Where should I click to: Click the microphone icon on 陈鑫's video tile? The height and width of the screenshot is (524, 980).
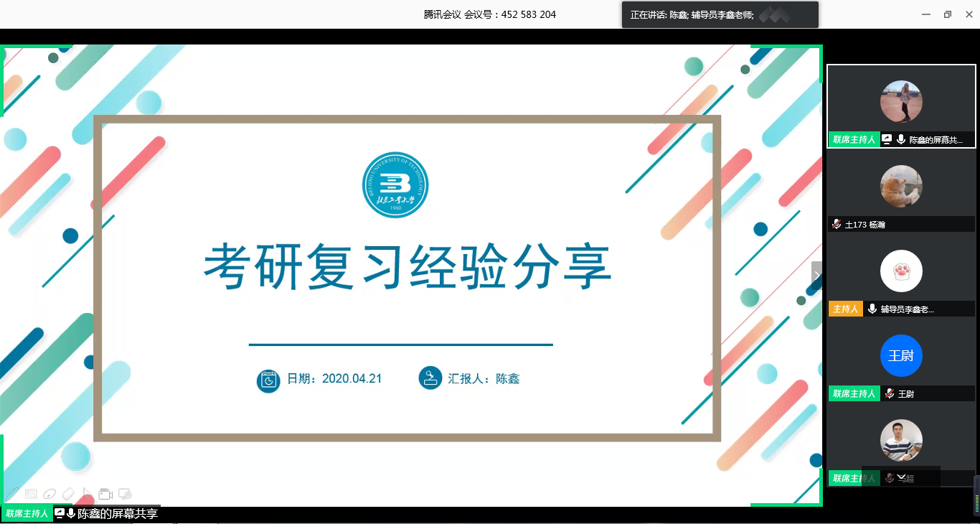pos(900,140)
